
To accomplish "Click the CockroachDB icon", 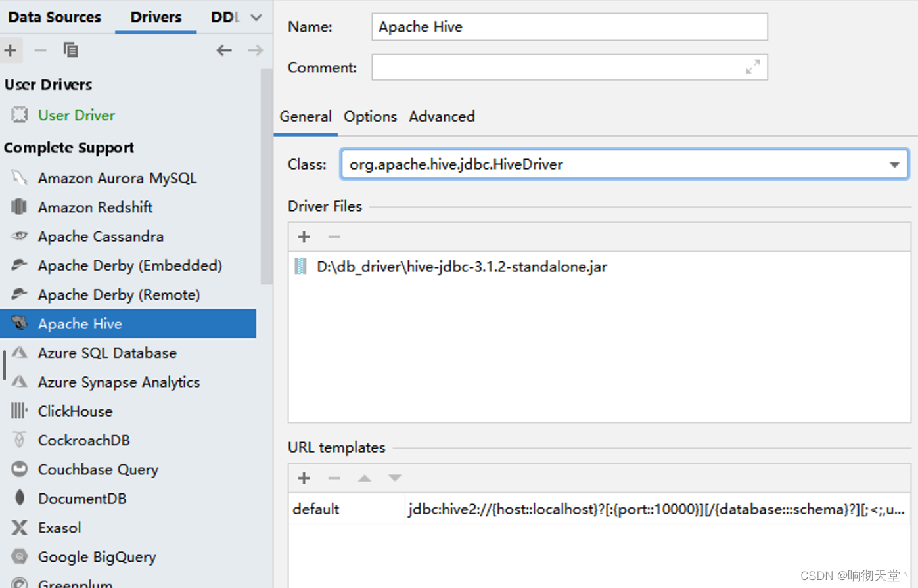I will pos(20,440).
